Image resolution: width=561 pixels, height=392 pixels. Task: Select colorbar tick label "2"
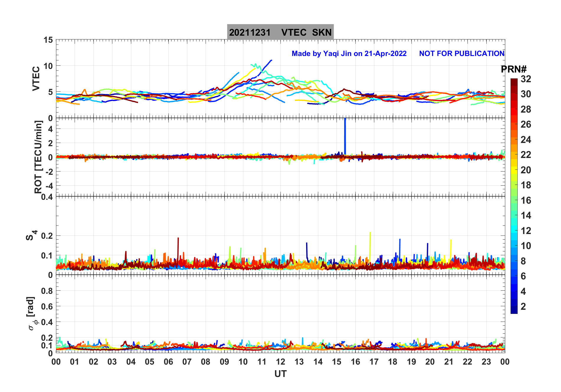(x=523, y=307)
